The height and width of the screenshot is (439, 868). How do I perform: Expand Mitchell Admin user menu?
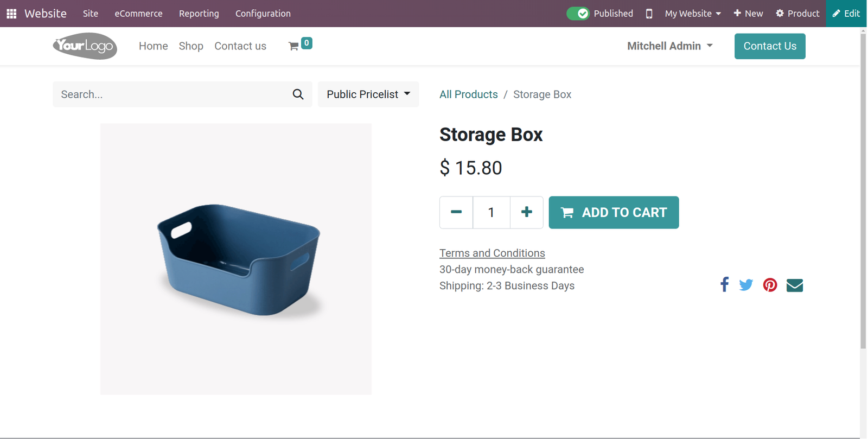(670, 46)
